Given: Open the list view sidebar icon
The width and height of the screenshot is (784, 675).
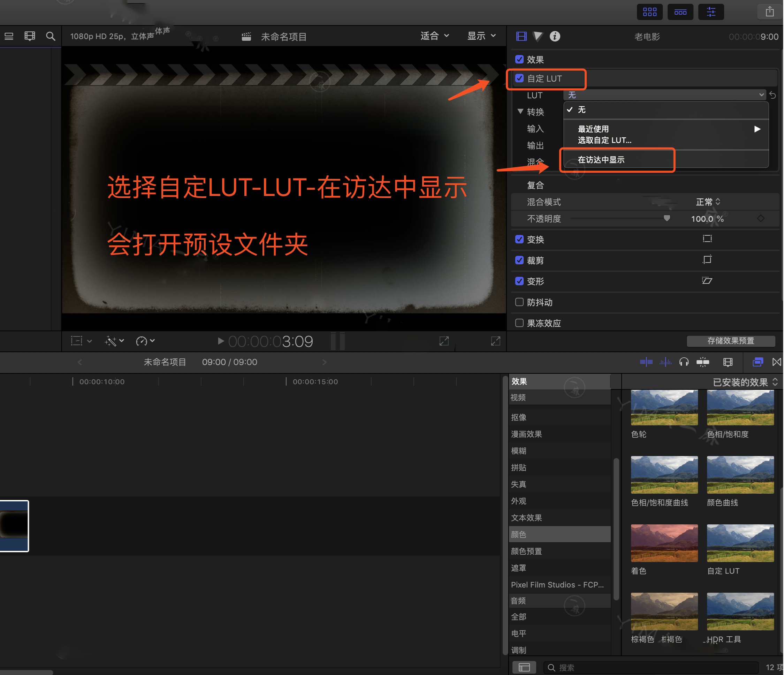Looking at the screenshot, I should (x=9, y=36).
